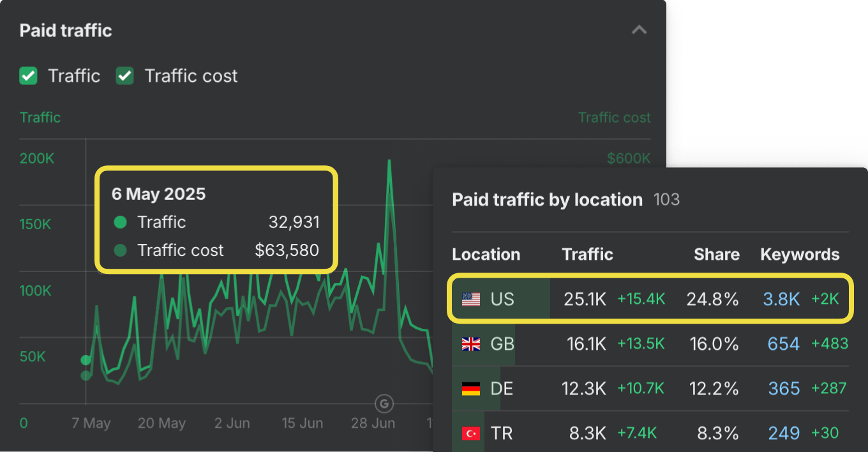The width and height of the screenshot is (868, 452).
Task: Open the 654 keywords link for GB
Action: point(784,344)
